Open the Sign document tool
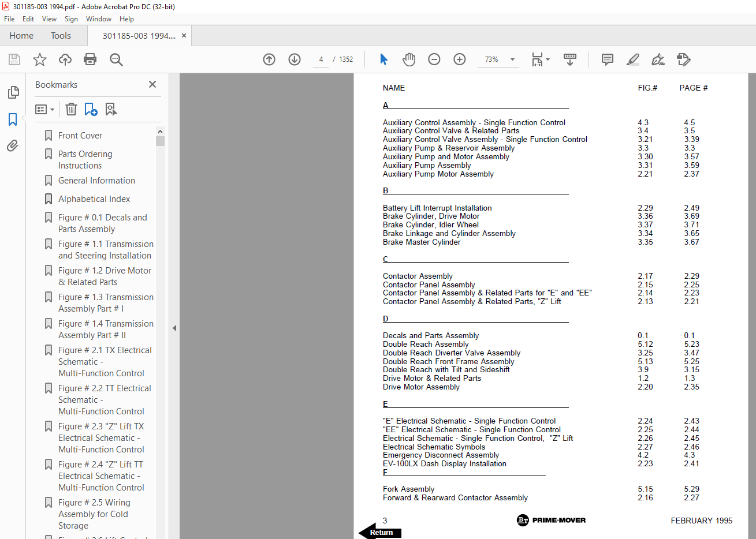Viewport: 756px width, 539px height. tap(658, 59)
